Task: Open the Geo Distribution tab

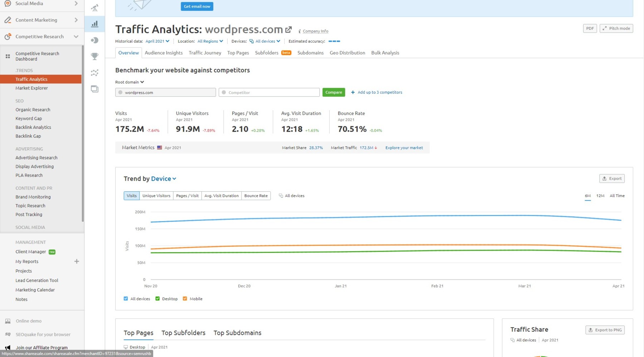Action: coord(347,53)
